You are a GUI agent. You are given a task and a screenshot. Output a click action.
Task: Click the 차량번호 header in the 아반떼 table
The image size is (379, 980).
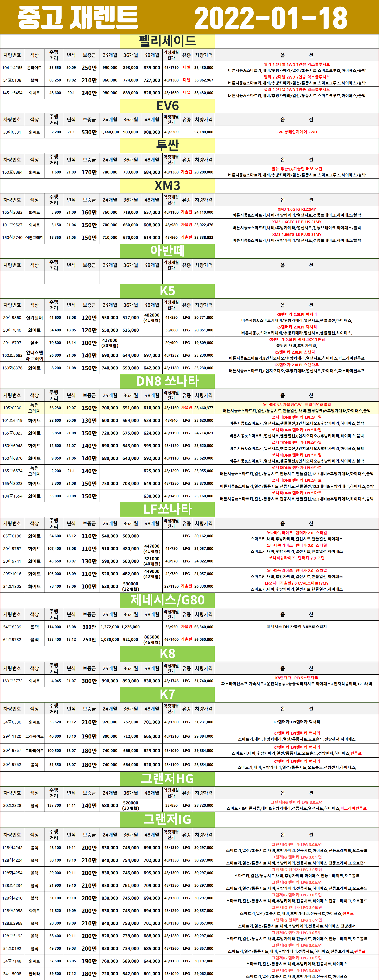point(12,265)
